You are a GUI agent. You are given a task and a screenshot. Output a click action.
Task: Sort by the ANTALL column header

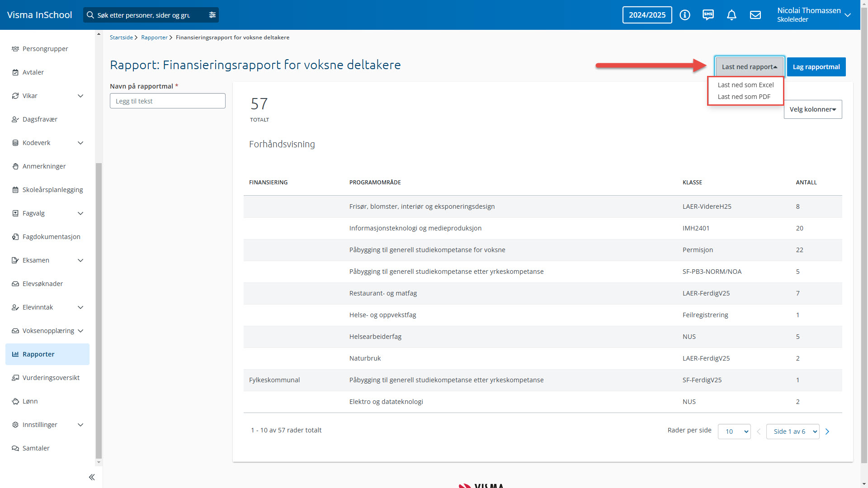coord(806,183)
